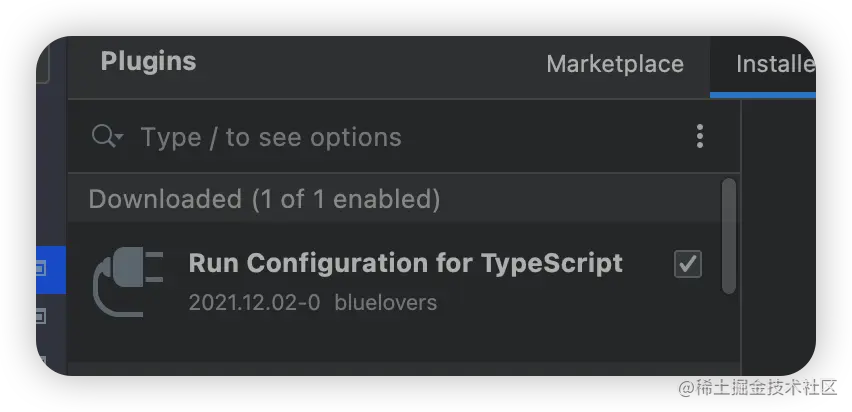Click the plugin list vertical scrollbar

(x=729, y=235)
